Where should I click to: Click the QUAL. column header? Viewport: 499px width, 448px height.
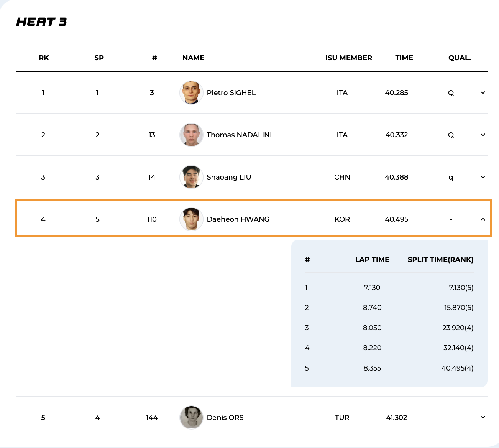(x=459, y=58)
